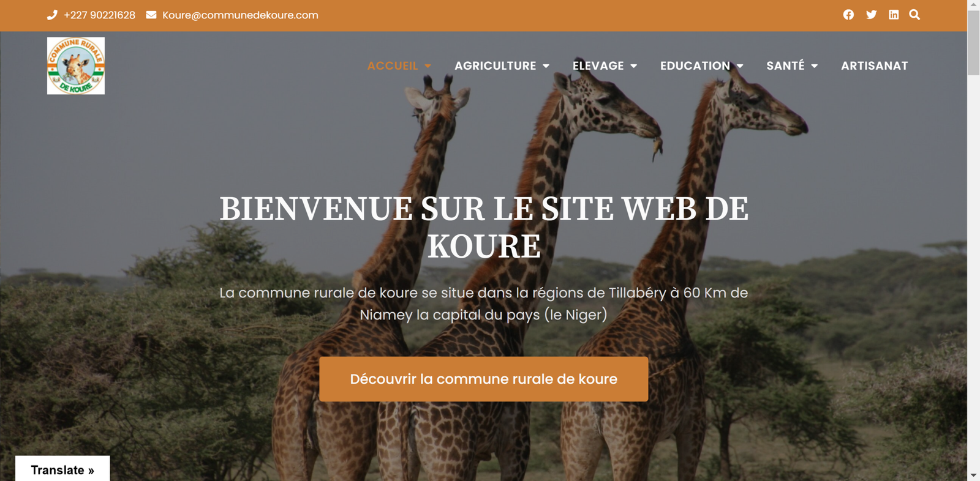Open the ARTISANAT menu item
The height and width of the screenshot is (481, 980).
(x=874, y=65)
